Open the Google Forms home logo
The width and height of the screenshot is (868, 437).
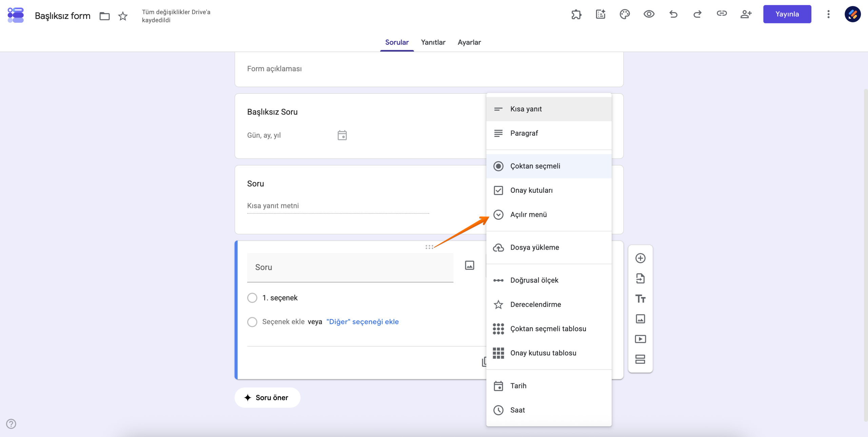pos(16,15)
